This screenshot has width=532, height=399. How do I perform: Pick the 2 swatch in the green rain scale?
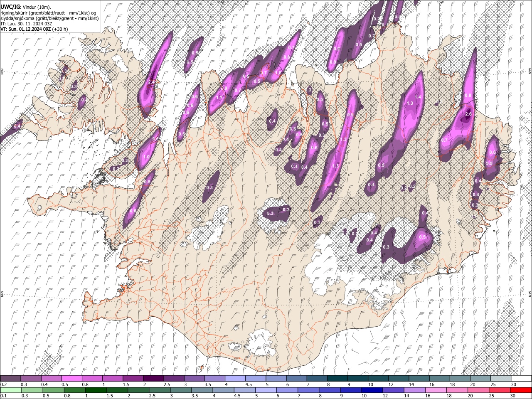coord(138,390)
